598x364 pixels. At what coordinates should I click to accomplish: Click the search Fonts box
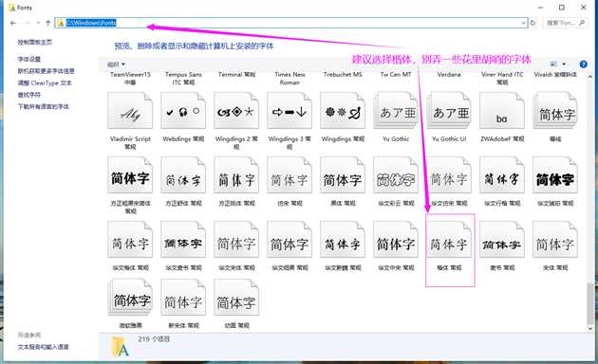click(x=565, y=23)
